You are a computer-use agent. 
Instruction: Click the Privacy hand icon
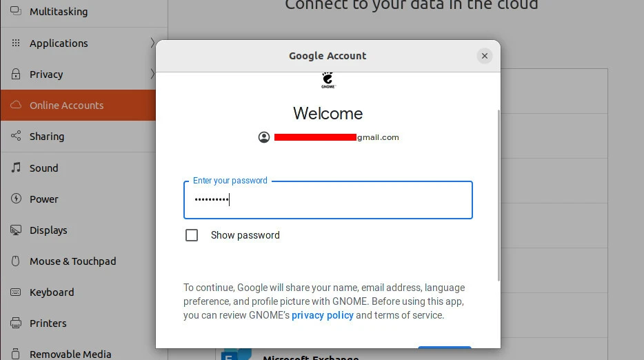[x=15, y=74]
